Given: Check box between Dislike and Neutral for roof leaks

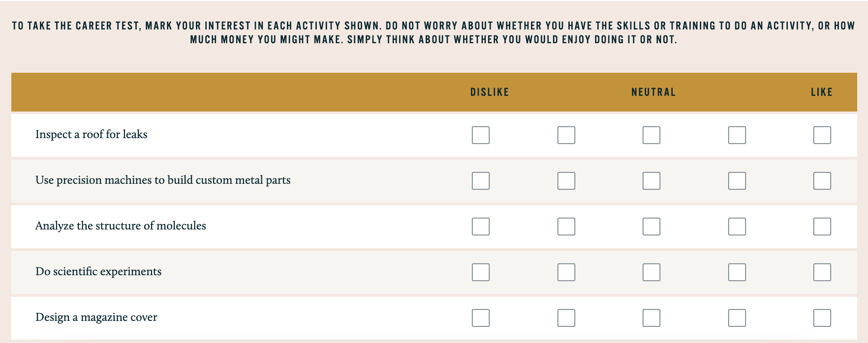Looking at the screenshot, I should point(566,135).
